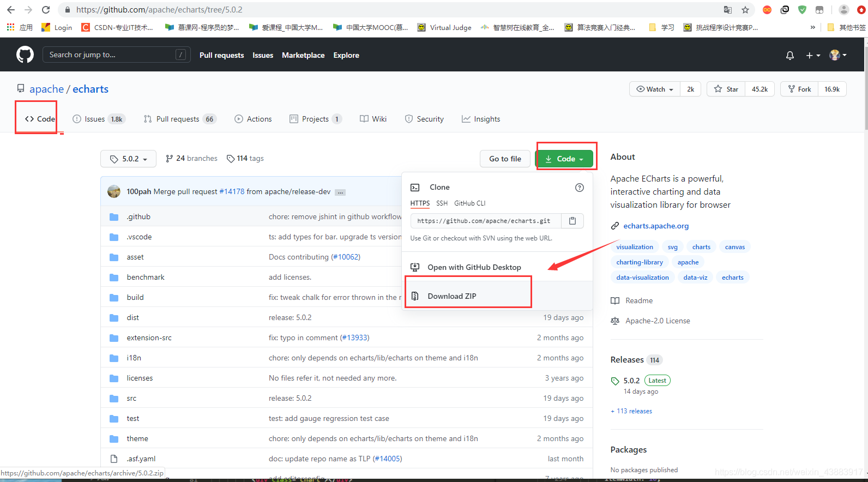
Task: Open the Apache-2.0 License link
Action: [650, 321]
